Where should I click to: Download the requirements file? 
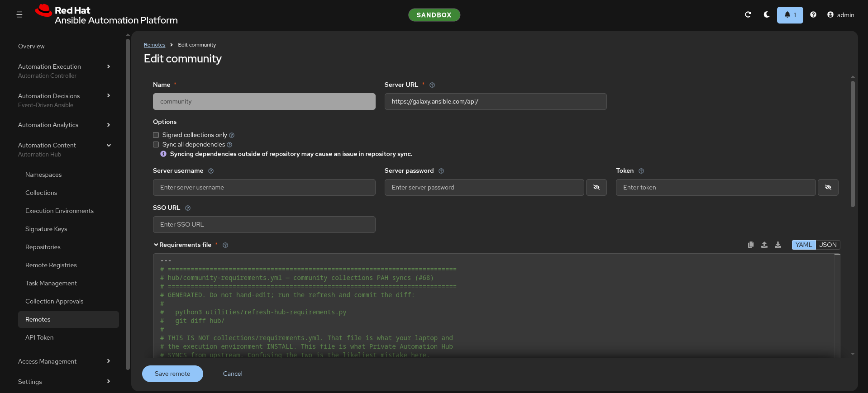click(778, 245)
